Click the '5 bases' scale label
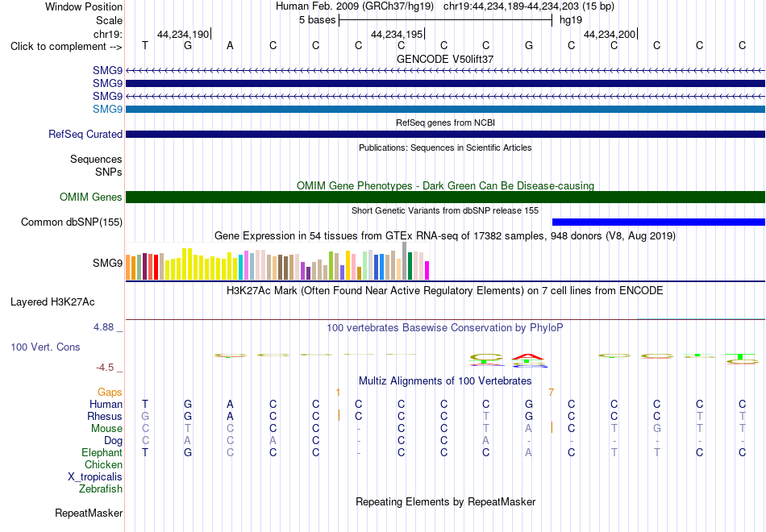 tap(318, 20)
